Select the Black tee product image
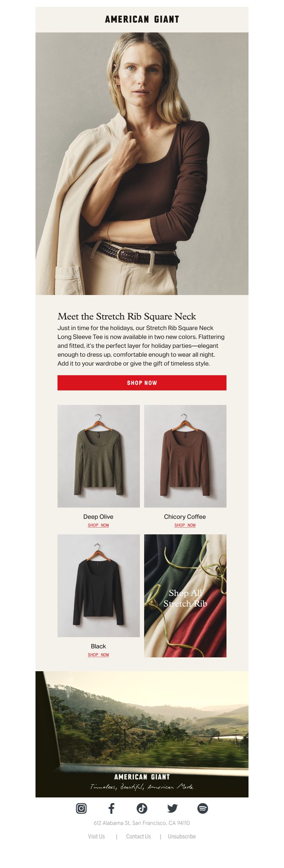 click(99, 585)
